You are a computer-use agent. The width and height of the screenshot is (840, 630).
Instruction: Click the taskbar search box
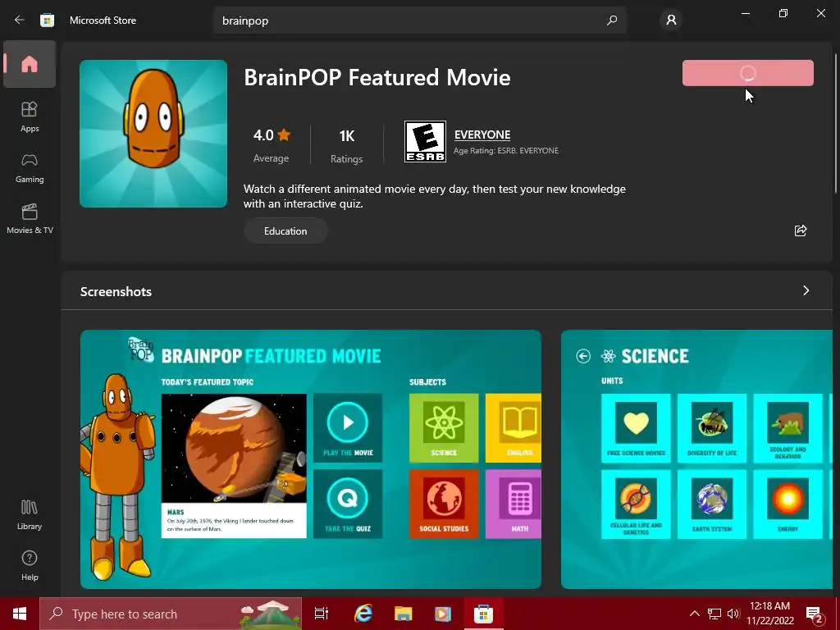click(171, 614)
